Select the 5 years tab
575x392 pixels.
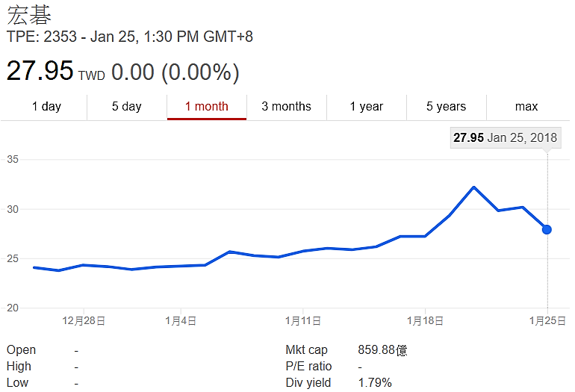446,106
